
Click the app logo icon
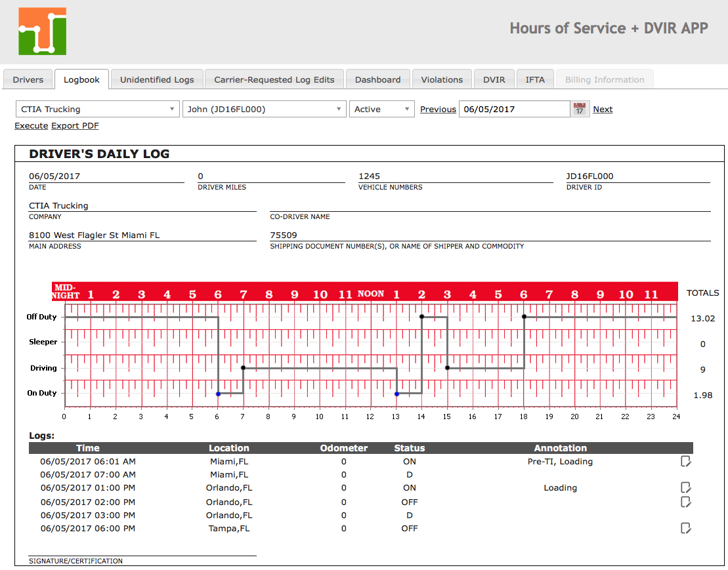coord(42,31)
